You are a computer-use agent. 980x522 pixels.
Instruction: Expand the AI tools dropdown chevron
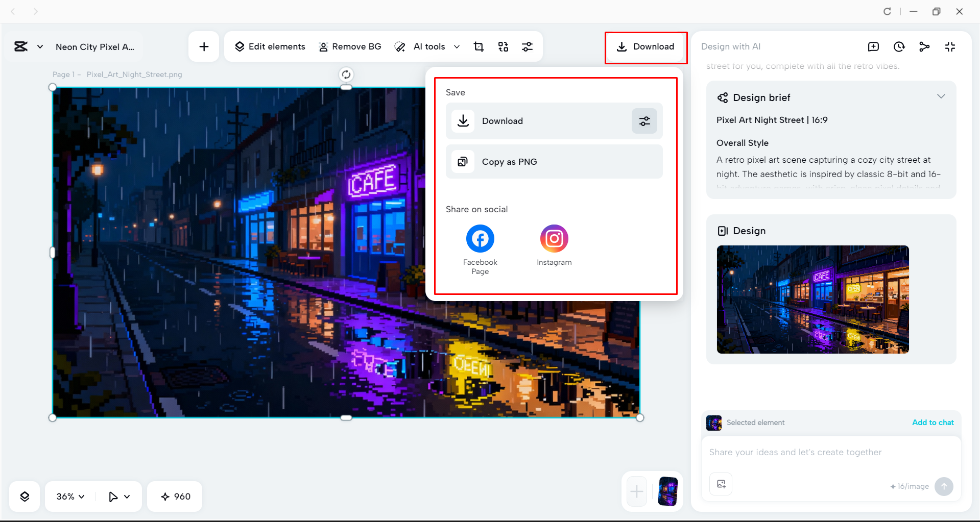[457, 46]
